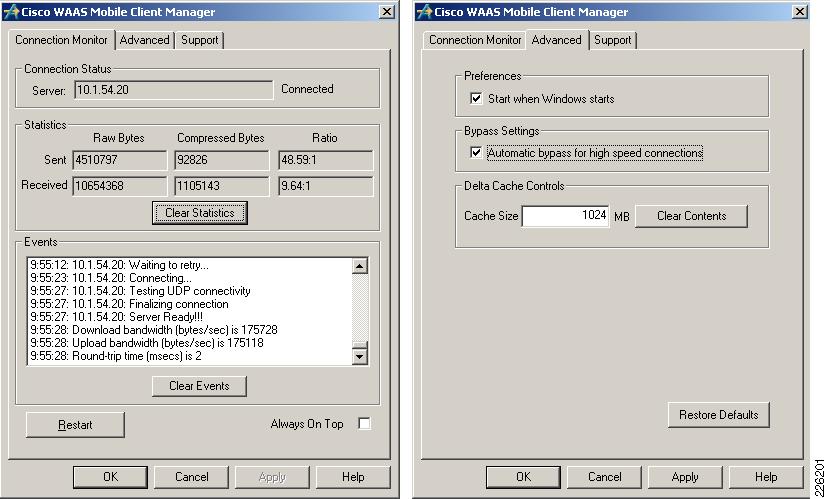Click event line 'Connecting...'
The image size is (825, 499).
111,278
